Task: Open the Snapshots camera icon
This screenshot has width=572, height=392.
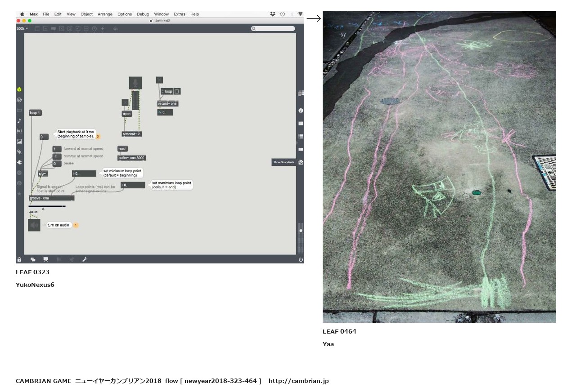Action: (301, 162)
